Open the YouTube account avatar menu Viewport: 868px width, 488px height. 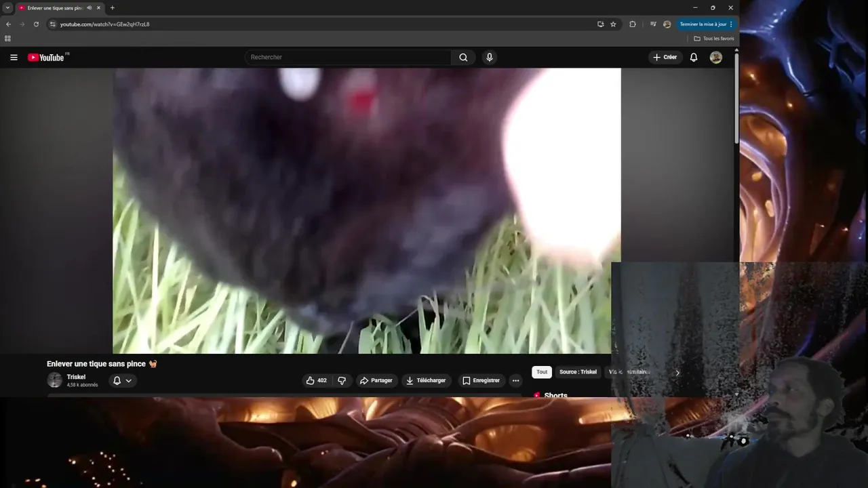pyautogui.click(x=715, y=58)
